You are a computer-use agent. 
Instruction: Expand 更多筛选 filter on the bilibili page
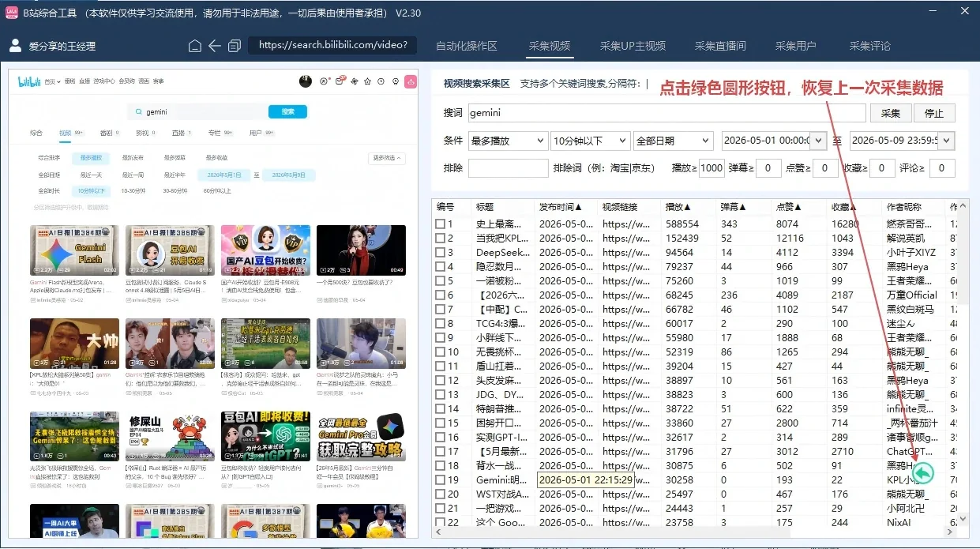pyautogui.click(x=387, y=158)
